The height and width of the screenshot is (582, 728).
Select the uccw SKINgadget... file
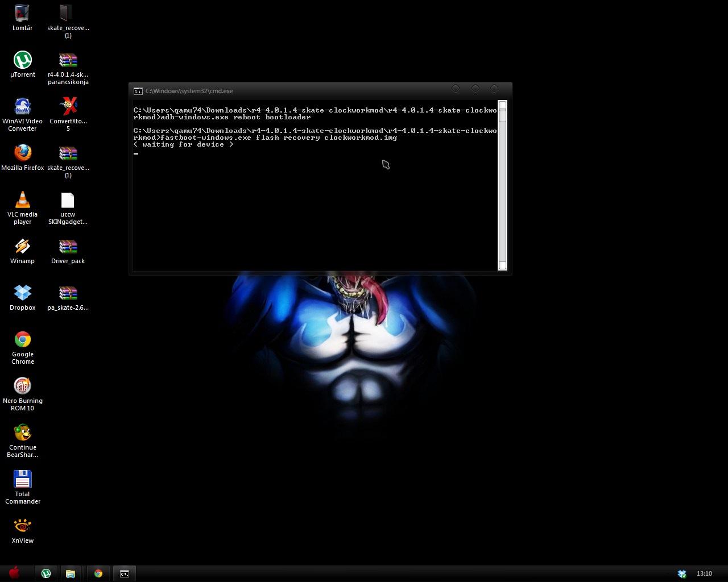pos(68,207)
